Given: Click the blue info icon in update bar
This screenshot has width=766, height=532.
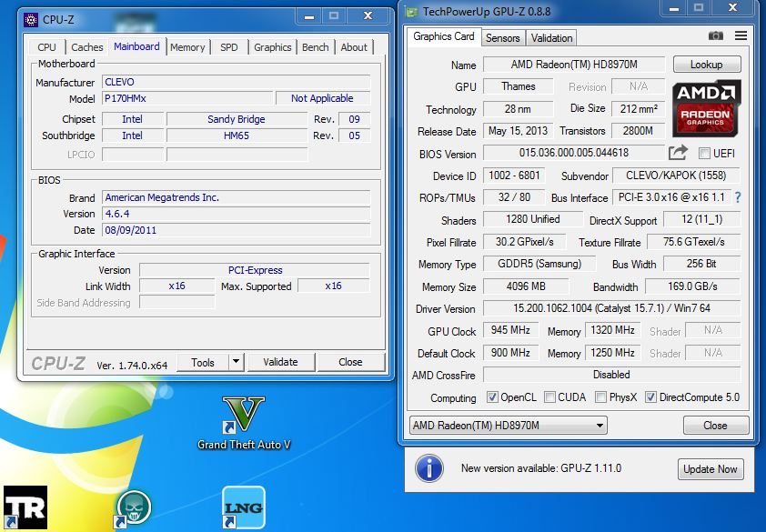Looking at the screenshot, I should pos(428,468).
